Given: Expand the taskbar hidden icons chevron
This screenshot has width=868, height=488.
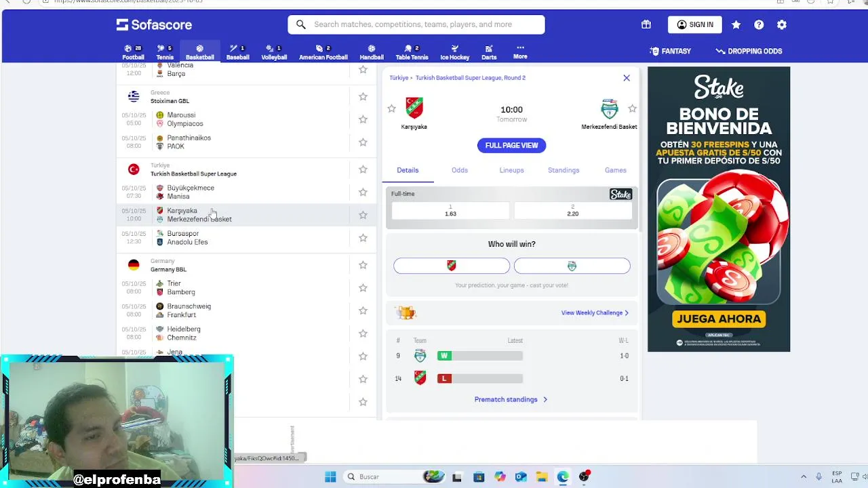Looking at the screenshot, I should point(804,476).
